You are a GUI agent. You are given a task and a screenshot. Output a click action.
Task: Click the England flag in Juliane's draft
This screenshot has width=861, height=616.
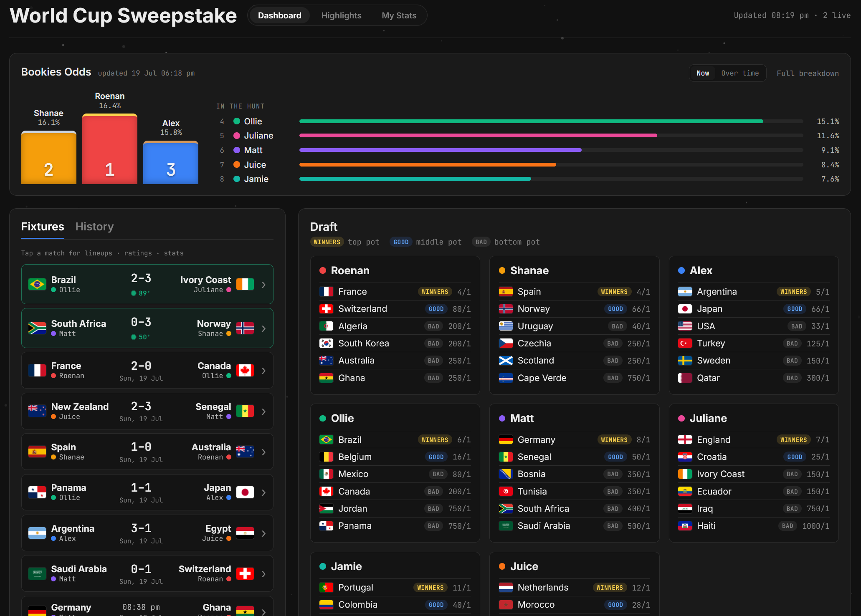coord(685,440)
